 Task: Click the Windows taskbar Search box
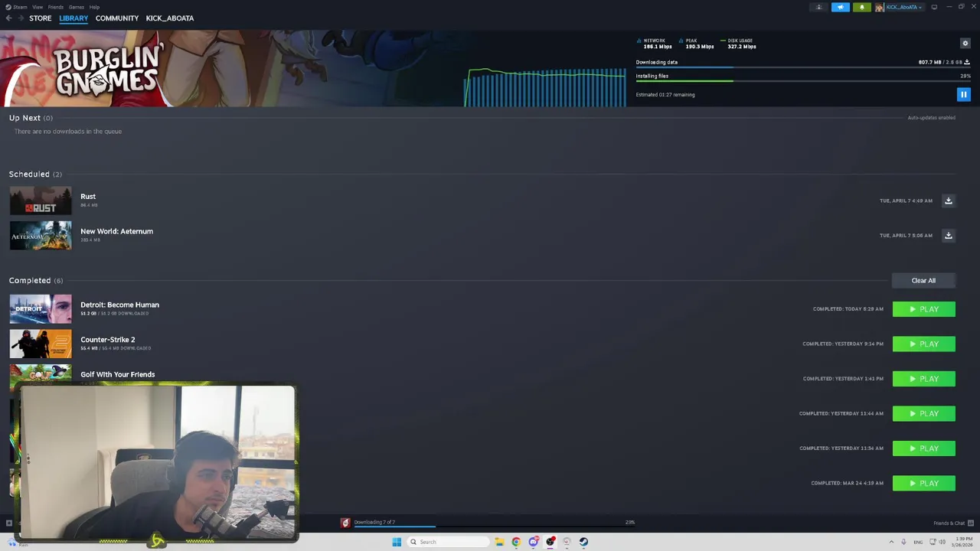pos(448,542)
